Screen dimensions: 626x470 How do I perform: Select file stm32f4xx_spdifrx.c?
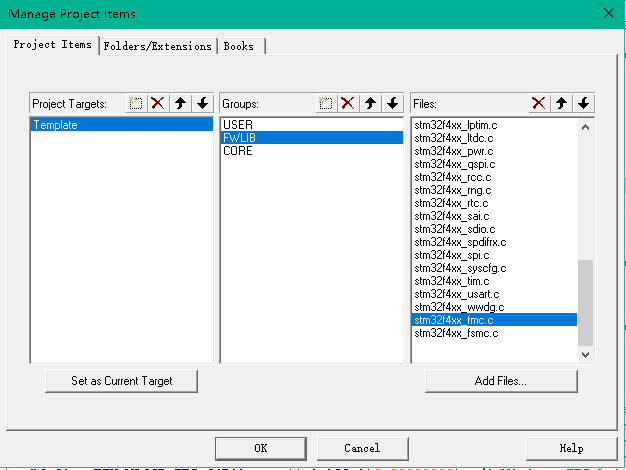click(x=494, y=242)
